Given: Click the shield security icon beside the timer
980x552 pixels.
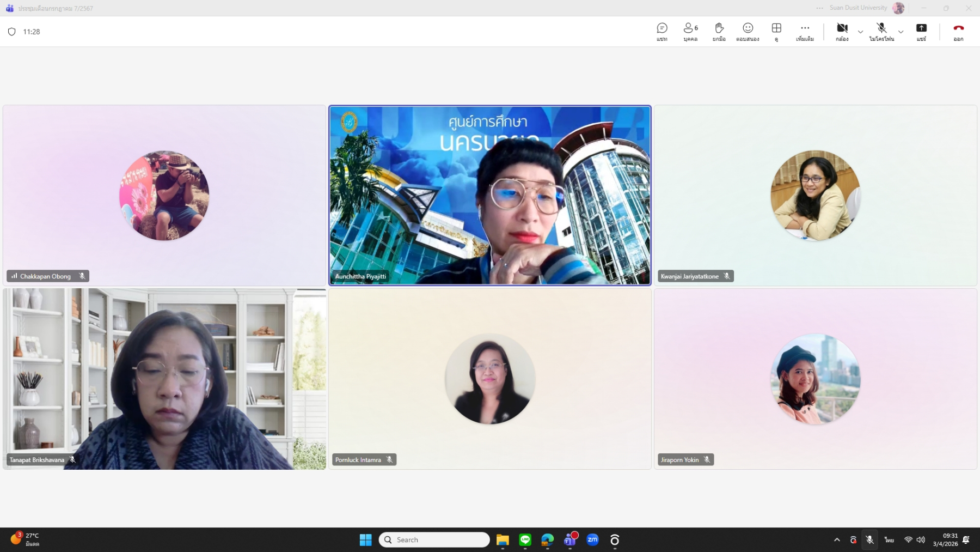Looking at the screenshot, I should pos(12,32).
